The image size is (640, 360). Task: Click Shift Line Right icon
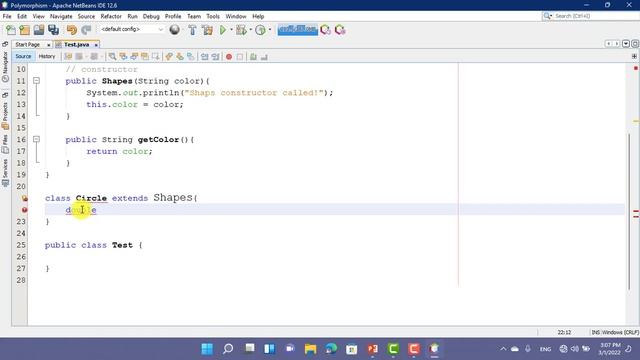215,57
